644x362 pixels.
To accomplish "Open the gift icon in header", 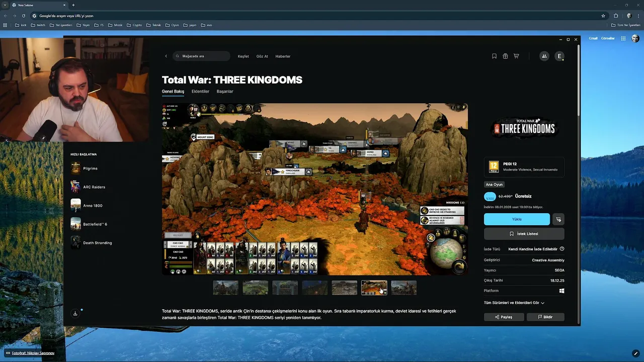I will click(x=505, y=56).
